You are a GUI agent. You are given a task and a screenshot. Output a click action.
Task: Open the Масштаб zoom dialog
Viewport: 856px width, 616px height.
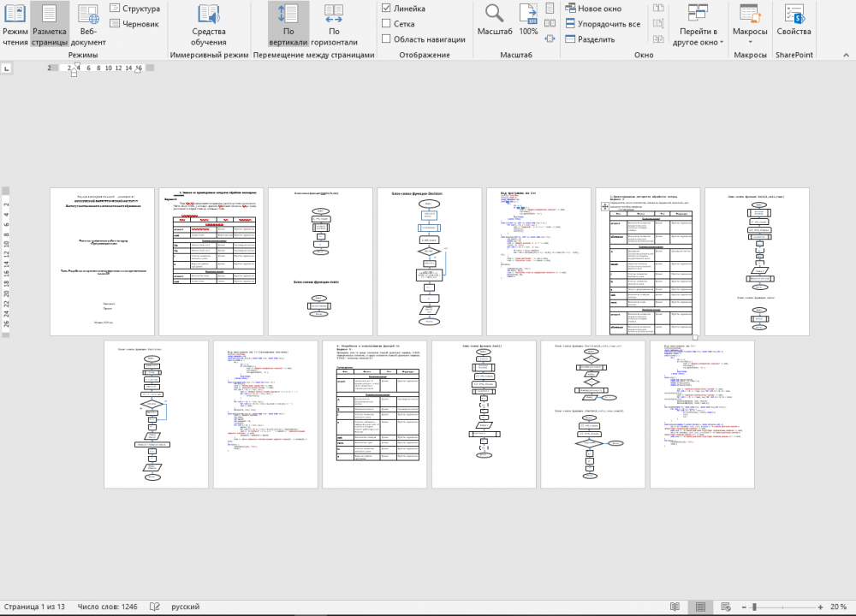pos(494,21)
